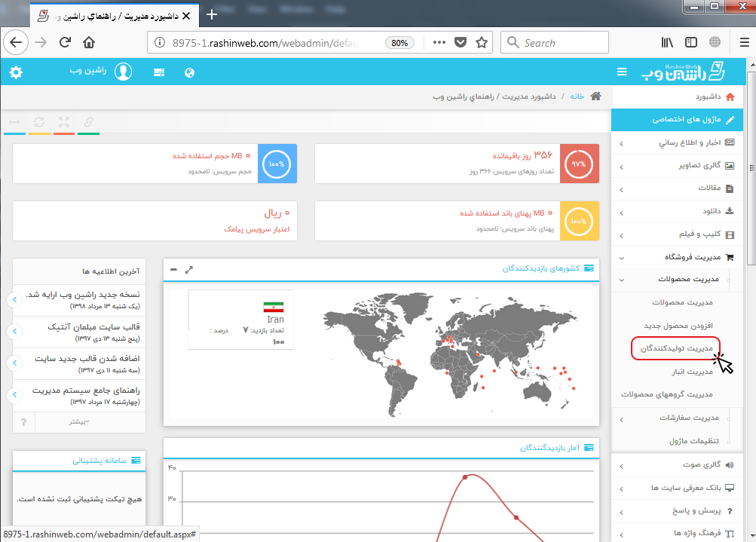
Task: Toggle the sidebar with the header hamburger icon
Action: click(x=622, y=72)
